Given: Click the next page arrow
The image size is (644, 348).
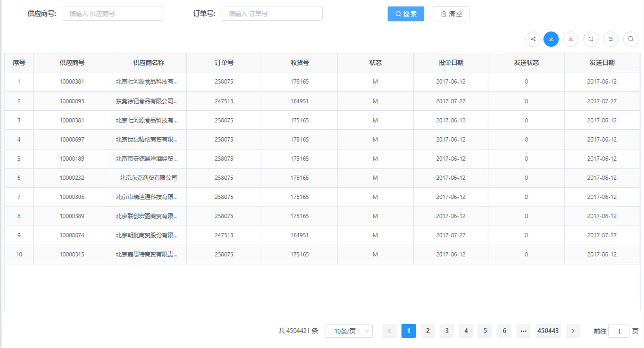Looking at the screenshot, I should click(572, 331).
